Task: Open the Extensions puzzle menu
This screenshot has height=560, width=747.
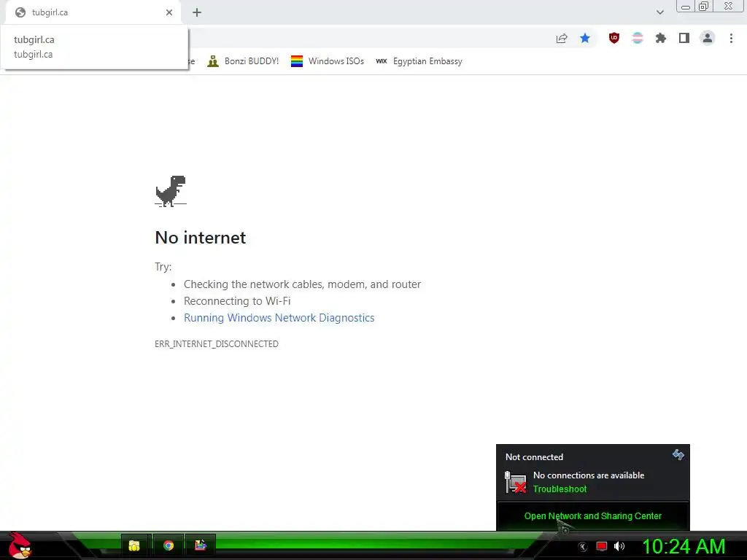Action: tap(661, 38)
